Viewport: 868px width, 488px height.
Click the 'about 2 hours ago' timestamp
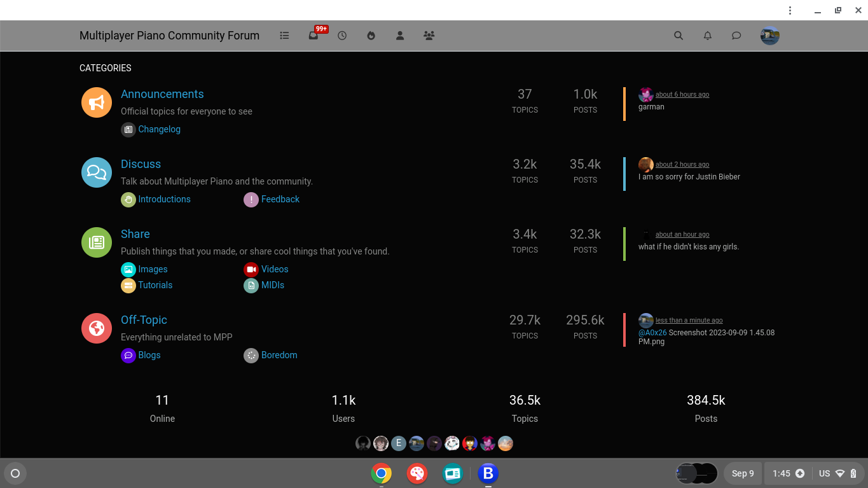(x=682, y=164)
